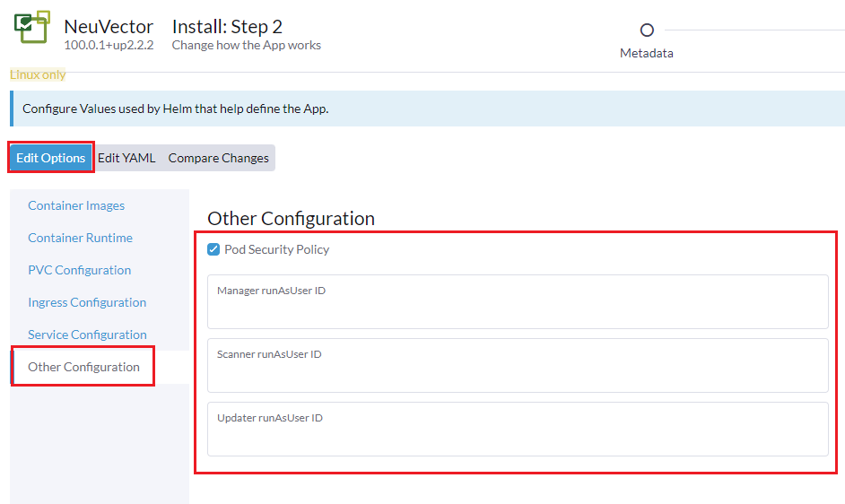Go to the Container Runtime section
This screenshot has height=504, width=845.
pos(80,238)
